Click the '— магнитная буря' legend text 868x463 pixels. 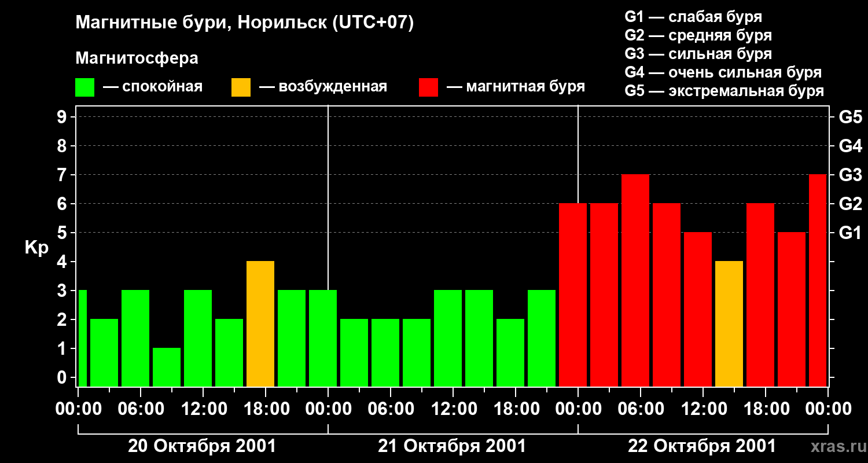(516, 87)
